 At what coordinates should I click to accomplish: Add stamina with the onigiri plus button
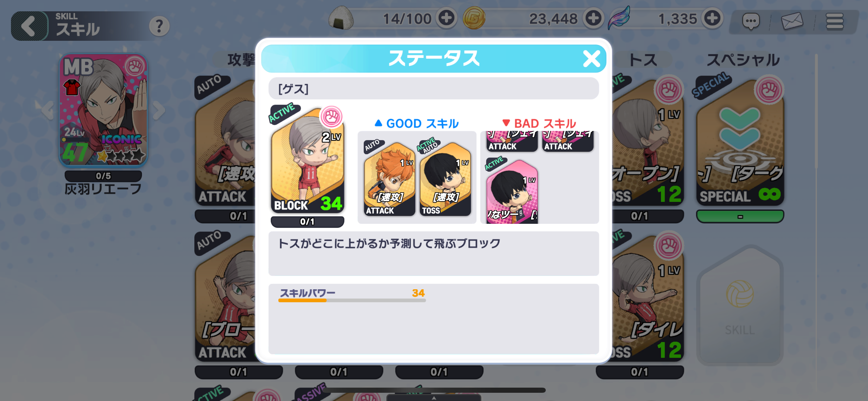pos(446,18)
